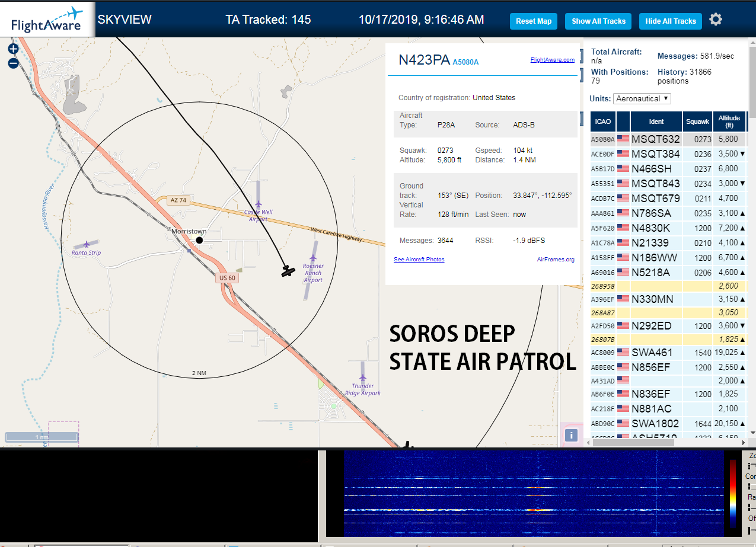Screen dimensions: 756x547
Task: Click the Roesner Ranch Airport plane icon
Action: pos(313,258)
